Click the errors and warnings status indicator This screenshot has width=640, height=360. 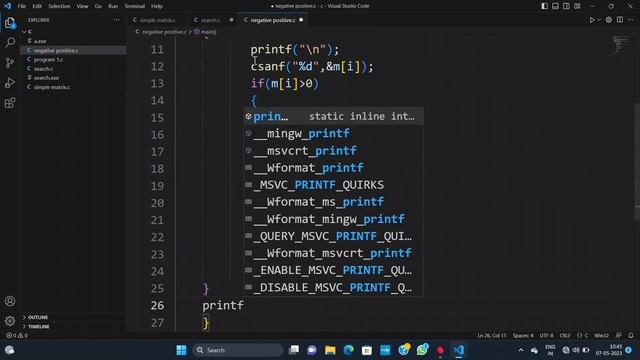click(x=17, y=336)
